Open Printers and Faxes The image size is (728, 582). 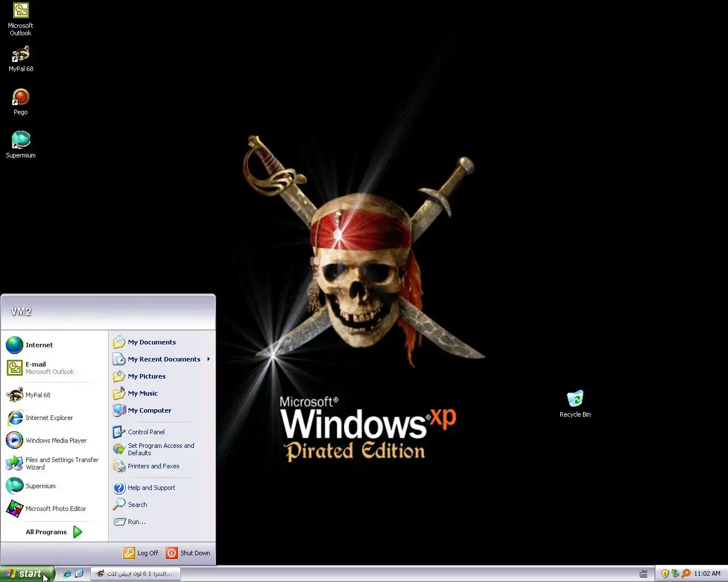click(x=162, y=466)
